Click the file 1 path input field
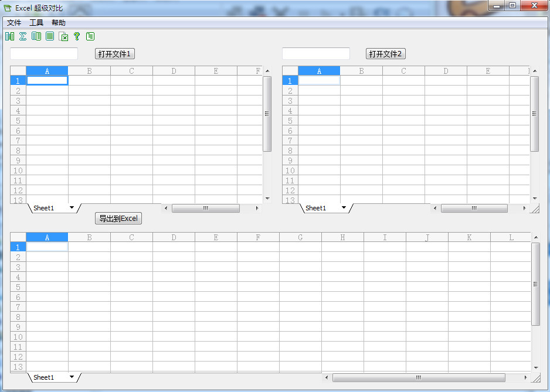This screenshot has width=550, height=392. point(44,54)
